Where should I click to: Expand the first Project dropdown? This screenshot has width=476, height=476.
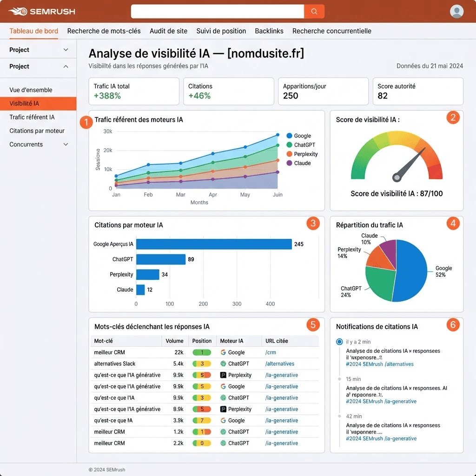point(66,50)
